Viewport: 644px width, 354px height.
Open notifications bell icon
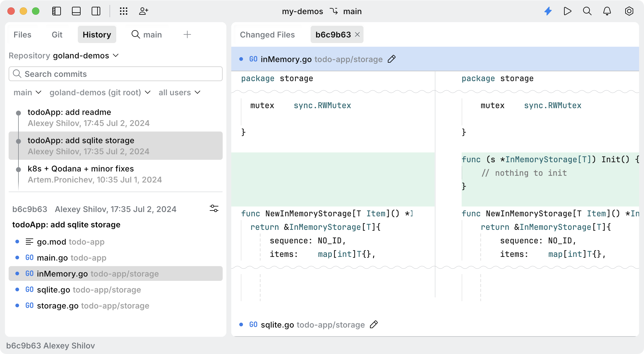(x=607, y=11)
